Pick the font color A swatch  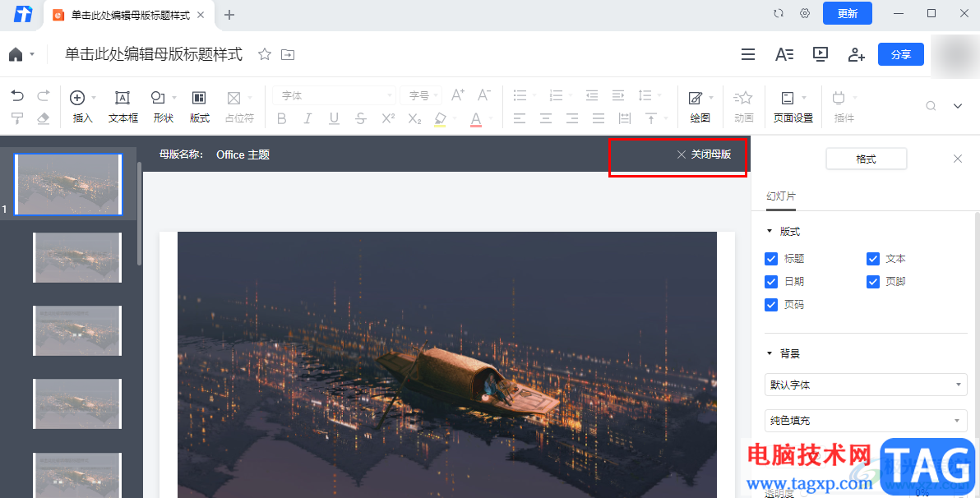[x=476, y=118]
